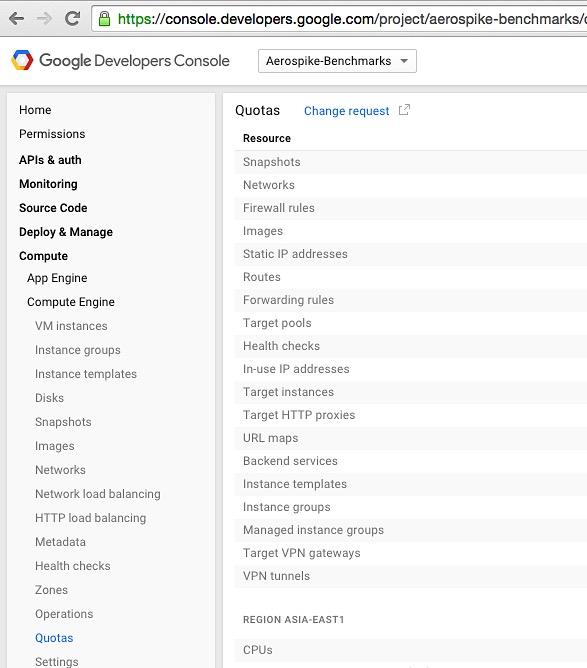Select the Images quota row

click(411, 231)
